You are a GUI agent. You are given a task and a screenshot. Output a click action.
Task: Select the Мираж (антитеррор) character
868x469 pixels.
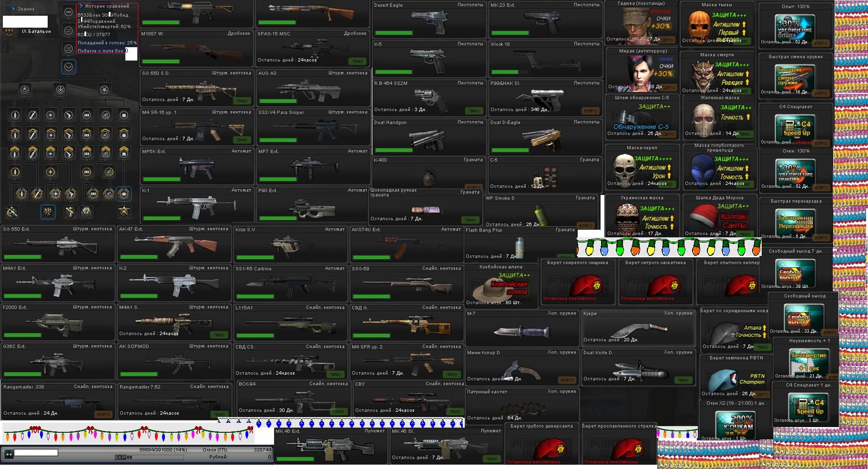point(643,70)
